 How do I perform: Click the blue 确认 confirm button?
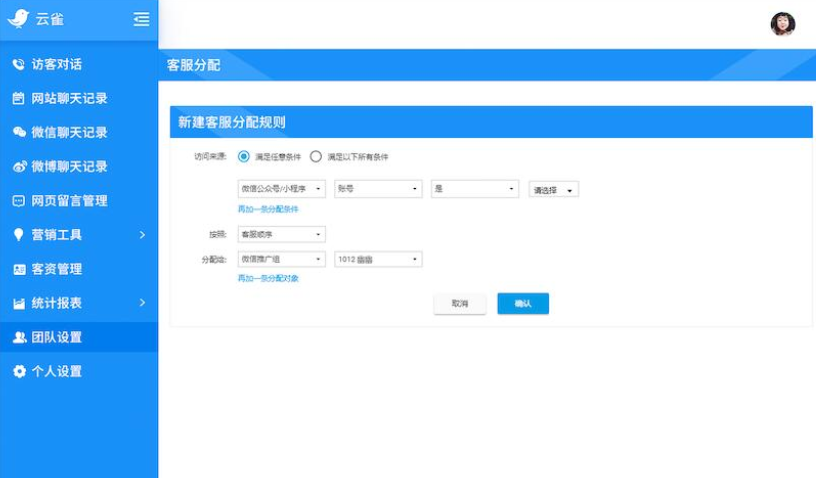(523, 304)
